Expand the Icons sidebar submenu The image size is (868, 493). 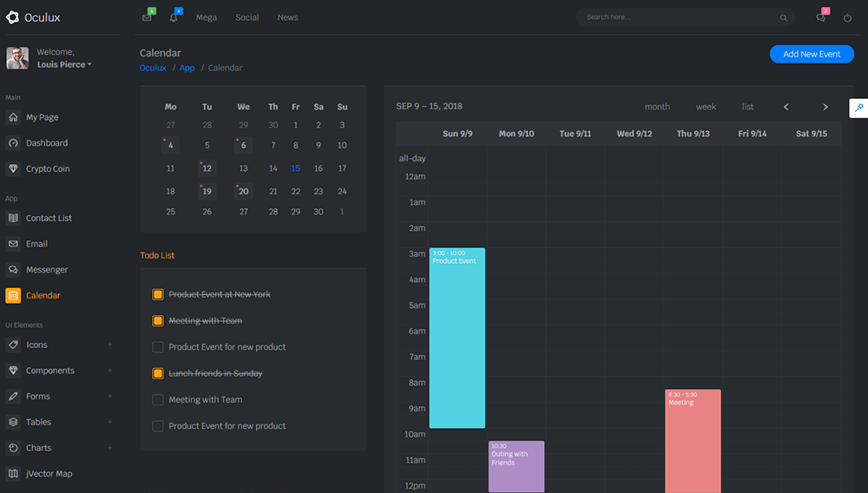point(109,345)
